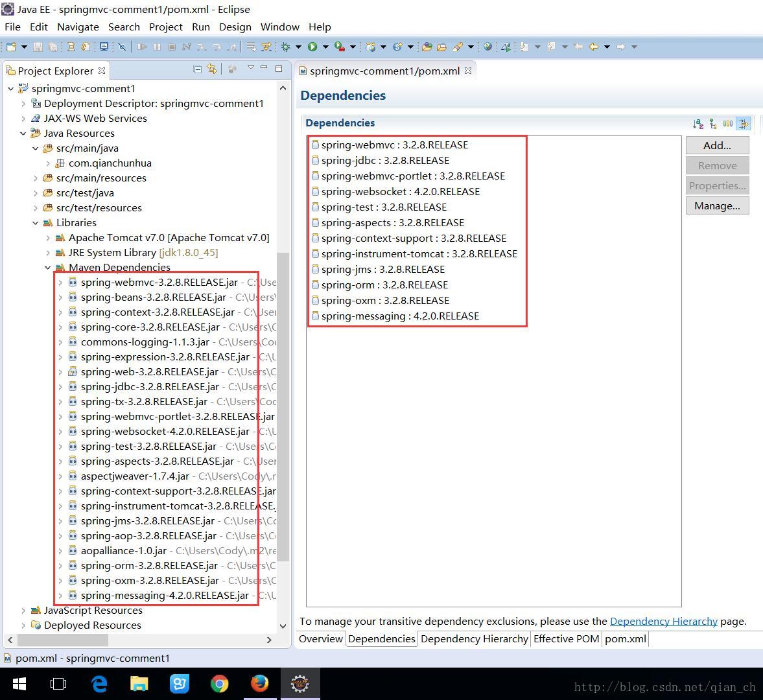
Task: Follow the Dependency Hierarchy link
Action: click(x=664, y=621)
